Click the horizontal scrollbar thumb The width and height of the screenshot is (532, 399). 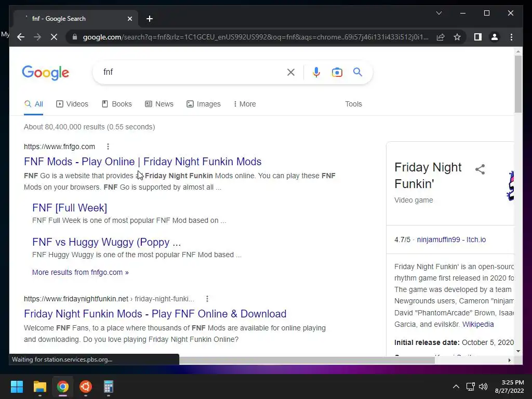point(307,360)
